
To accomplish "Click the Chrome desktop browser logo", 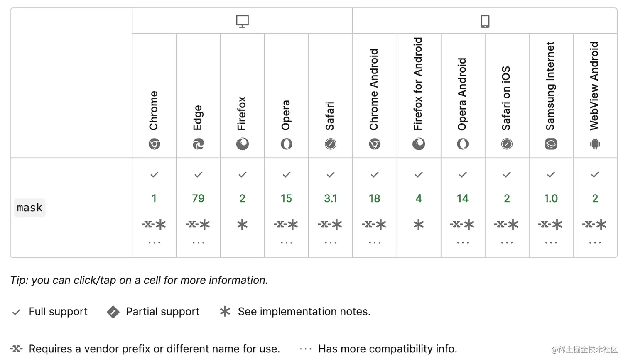I will tap(154, 144).
